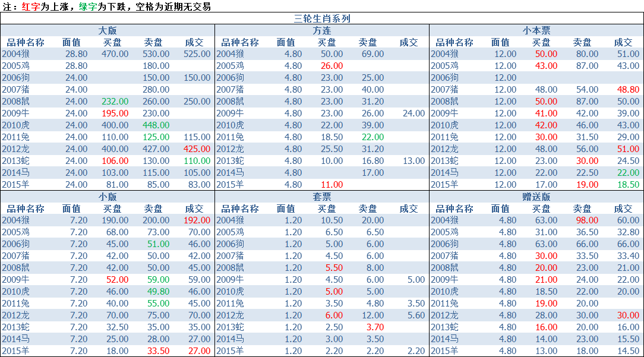
Task: Click 40.00 in 方连 2007猪 row
Action: pos(373,90)
